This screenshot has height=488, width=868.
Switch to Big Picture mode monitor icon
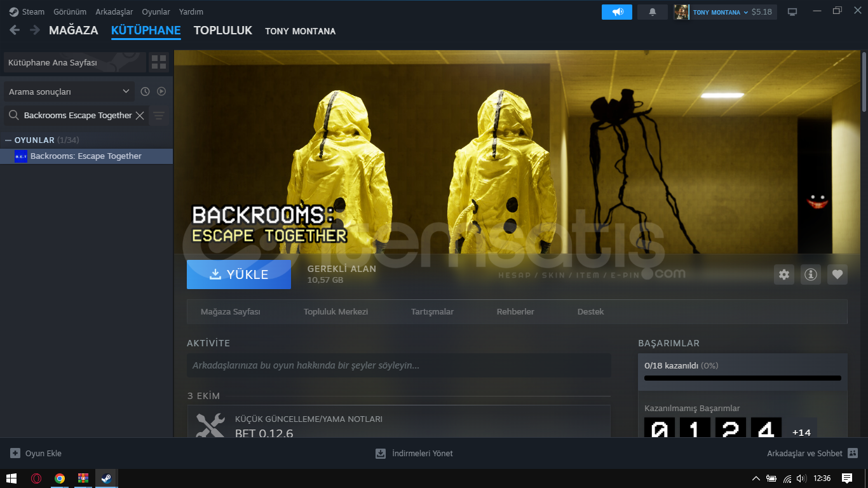[792, 12]
